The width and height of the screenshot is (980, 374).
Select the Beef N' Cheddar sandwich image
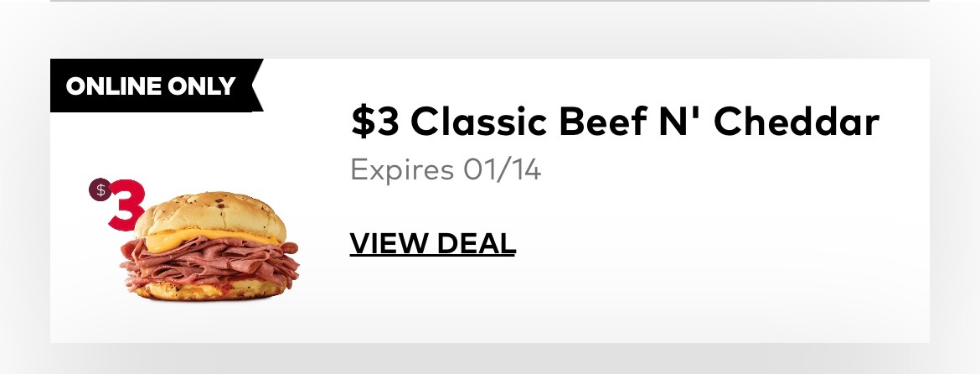[x=209, y=246]
